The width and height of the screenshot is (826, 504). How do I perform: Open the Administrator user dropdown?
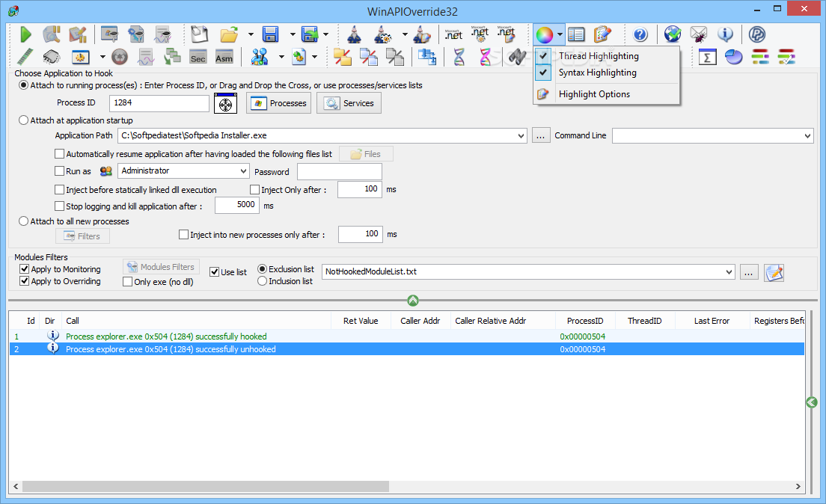tap(243, 170)
